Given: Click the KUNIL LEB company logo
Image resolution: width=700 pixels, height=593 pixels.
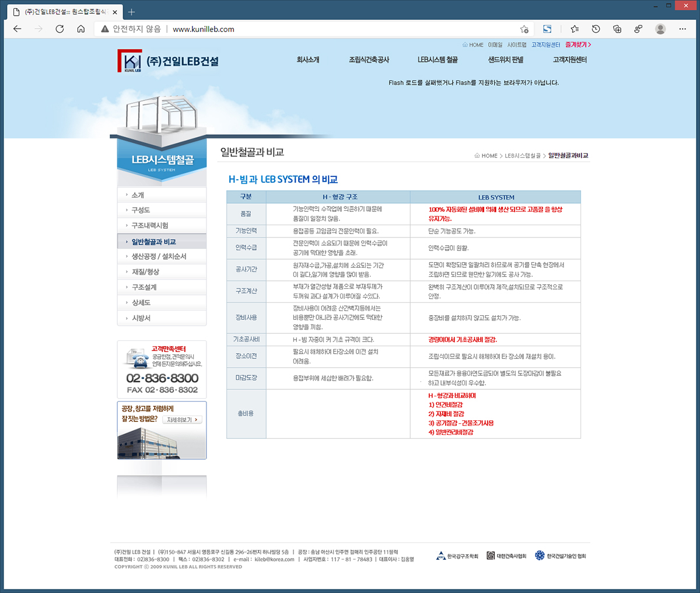Looking at the screenshot, I should (167, 61).
